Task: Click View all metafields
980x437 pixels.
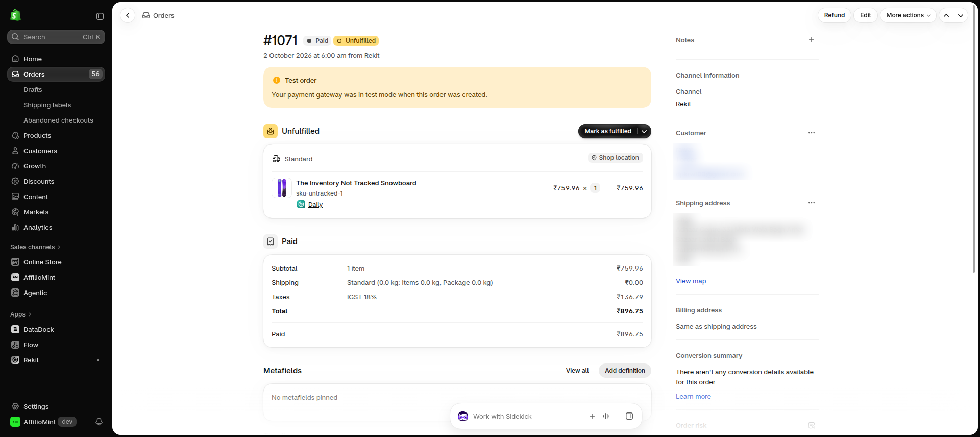Action: coord(577,371)
